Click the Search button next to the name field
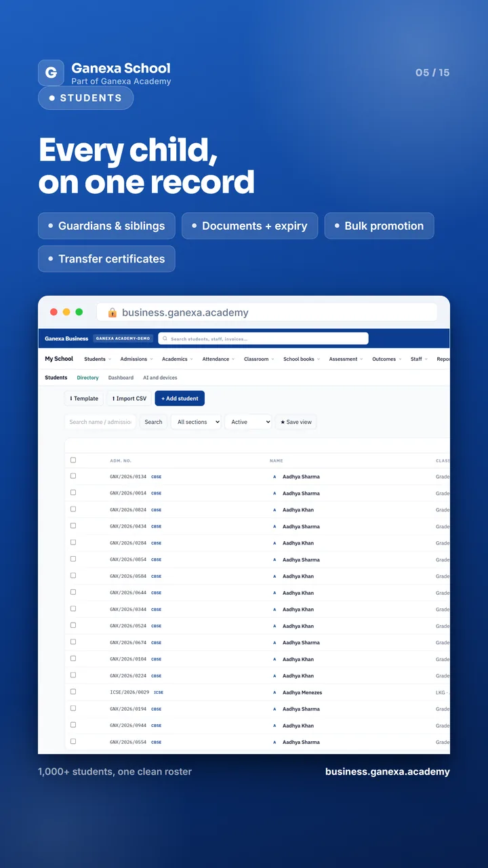This screenshot has width=488, height=868. click(x=153, y=422)
